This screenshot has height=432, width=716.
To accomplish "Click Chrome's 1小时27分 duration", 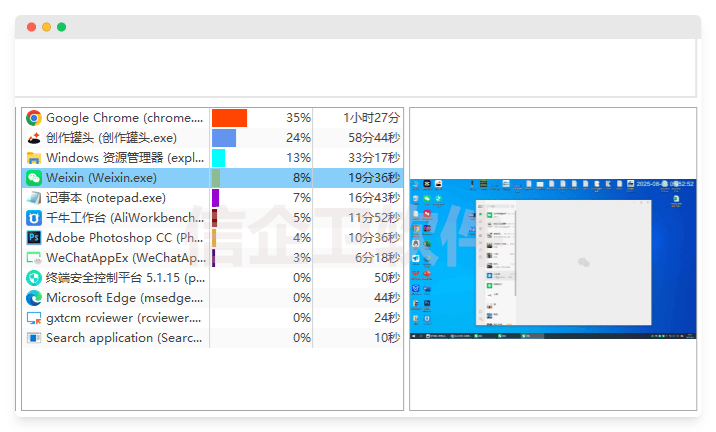I will point(371,118).
